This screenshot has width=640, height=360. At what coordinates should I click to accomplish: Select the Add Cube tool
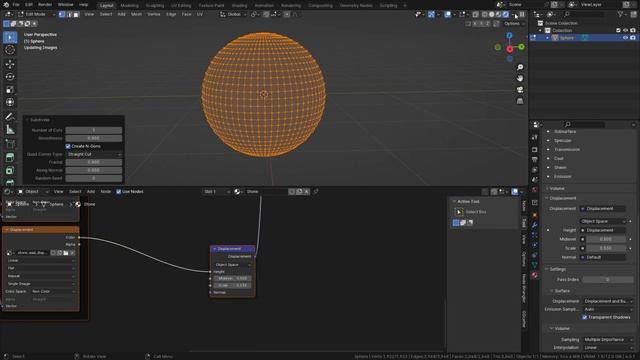pos(10,144)
